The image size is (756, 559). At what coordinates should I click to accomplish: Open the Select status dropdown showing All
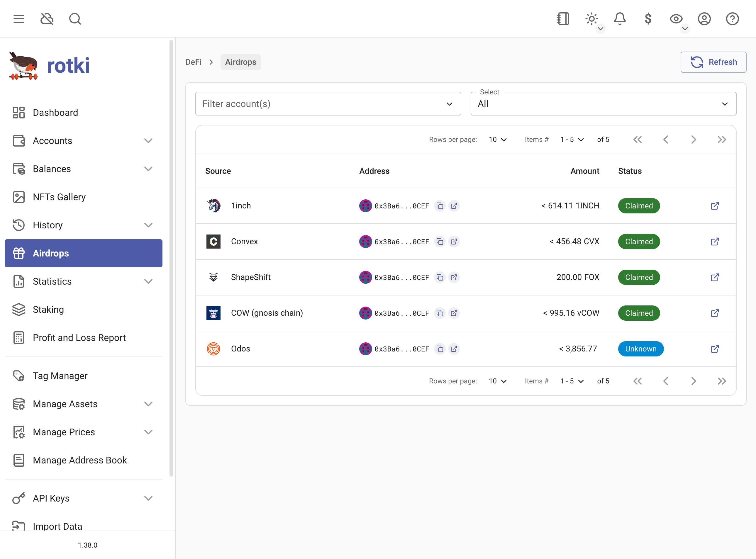coord(603,103)
